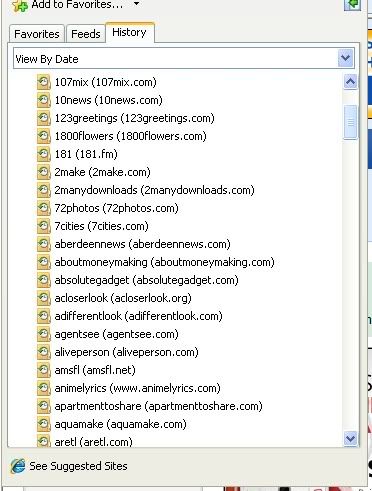Switch to the Favorites tab
372x491 pixels.
pyautogui.click(x=37, y=34)
